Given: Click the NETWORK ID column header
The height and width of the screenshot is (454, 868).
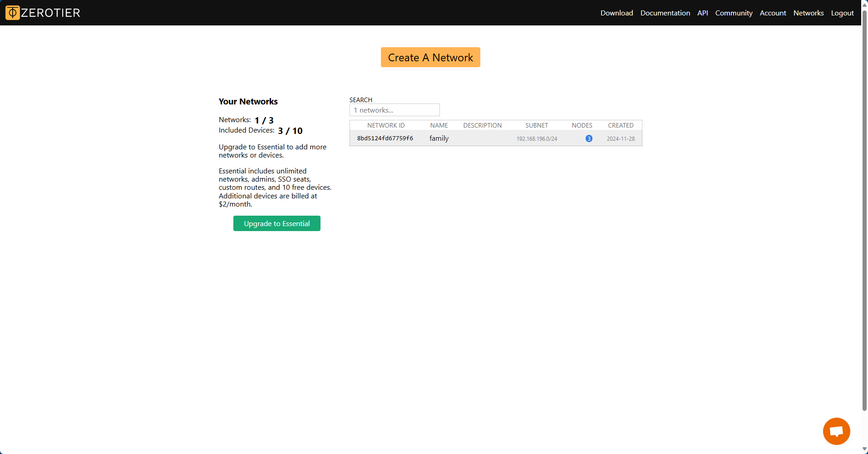Looking at the screenshot, I should coord(386,125).
